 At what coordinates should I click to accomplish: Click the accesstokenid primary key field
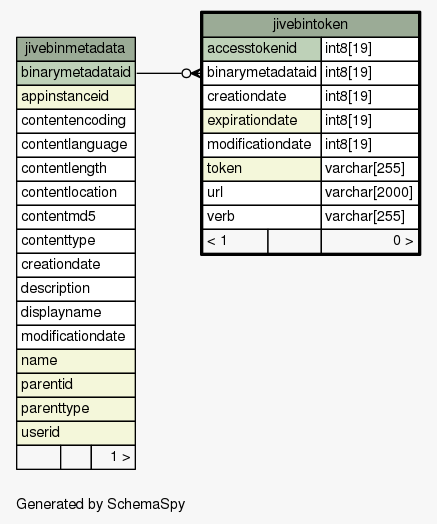[262, 49]
